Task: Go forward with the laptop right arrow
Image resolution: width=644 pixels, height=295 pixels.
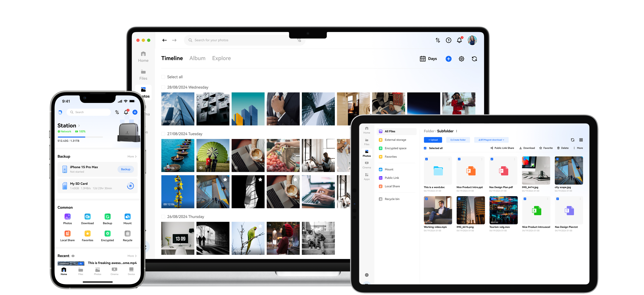Action: [x=174, y=40]
